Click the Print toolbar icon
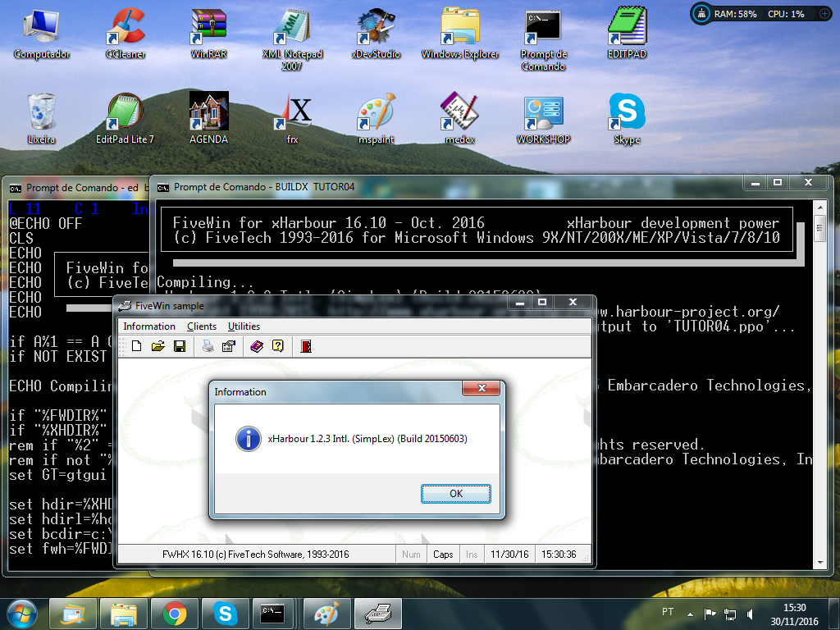 [208, 347]
